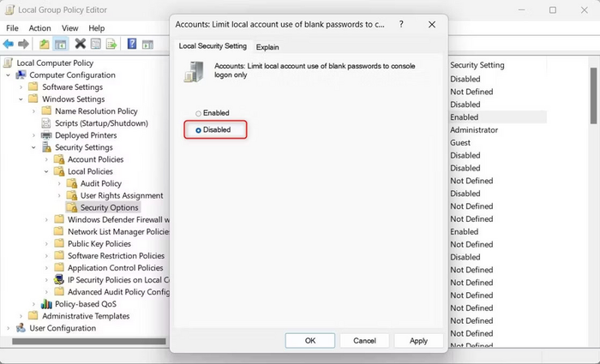Click the blue Help question-mark toolbar icon
The image size is (600, 364).
(132, 44)
